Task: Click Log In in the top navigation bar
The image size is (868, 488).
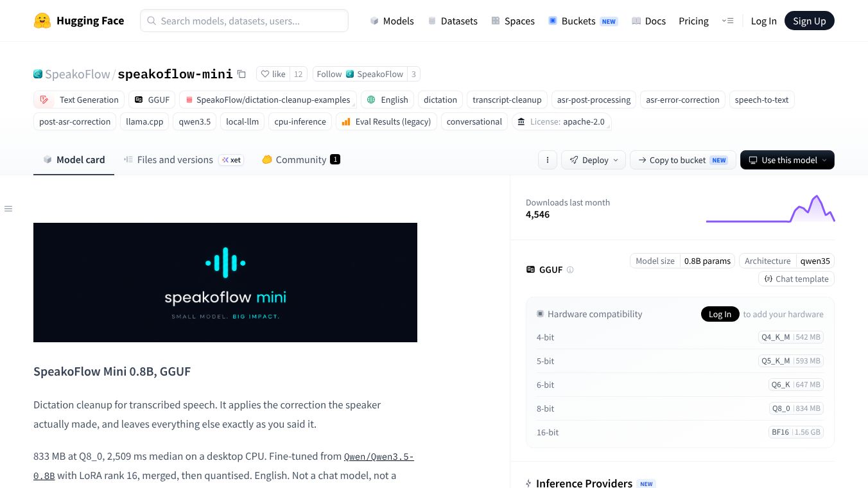Action: click(x=763, y=21)
